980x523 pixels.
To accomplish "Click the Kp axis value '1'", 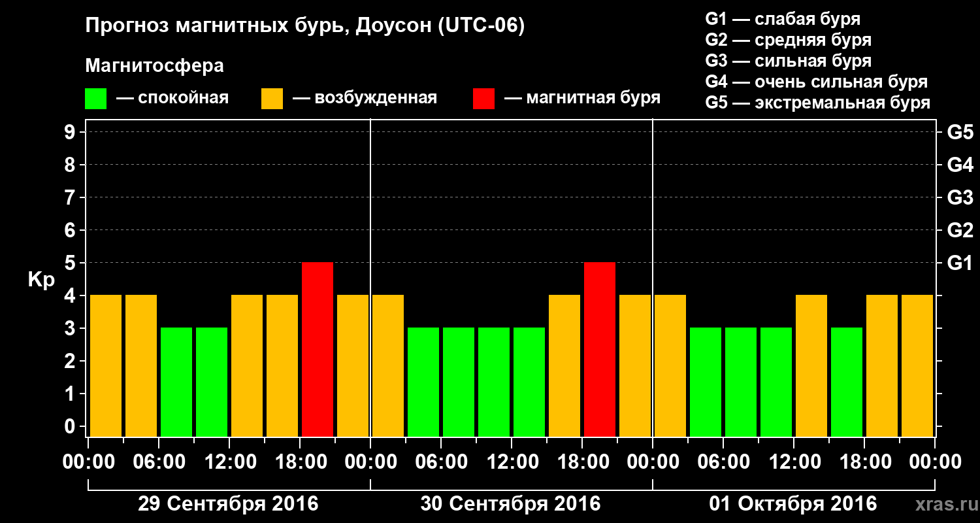I will tap(71, 394).
